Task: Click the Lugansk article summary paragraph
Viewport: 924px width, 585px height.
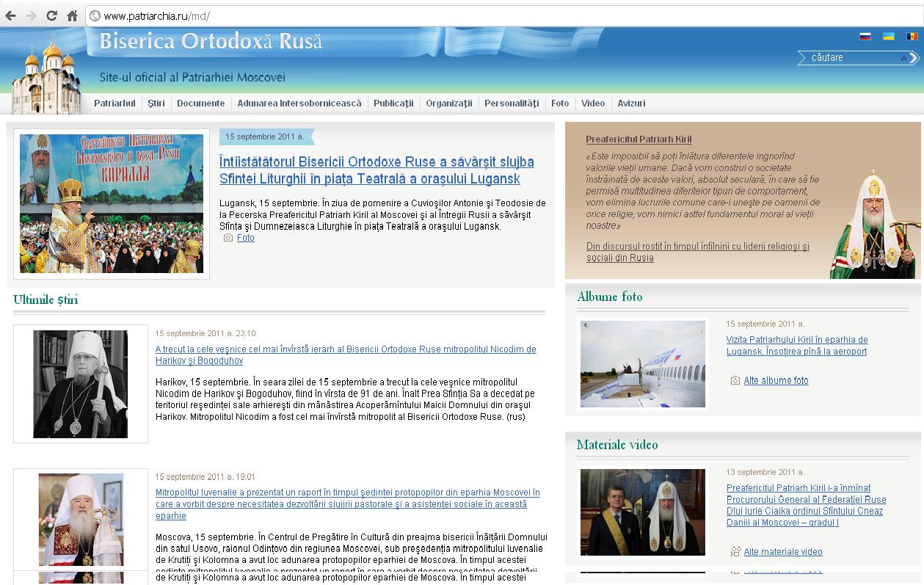Action: coord(382,214)
